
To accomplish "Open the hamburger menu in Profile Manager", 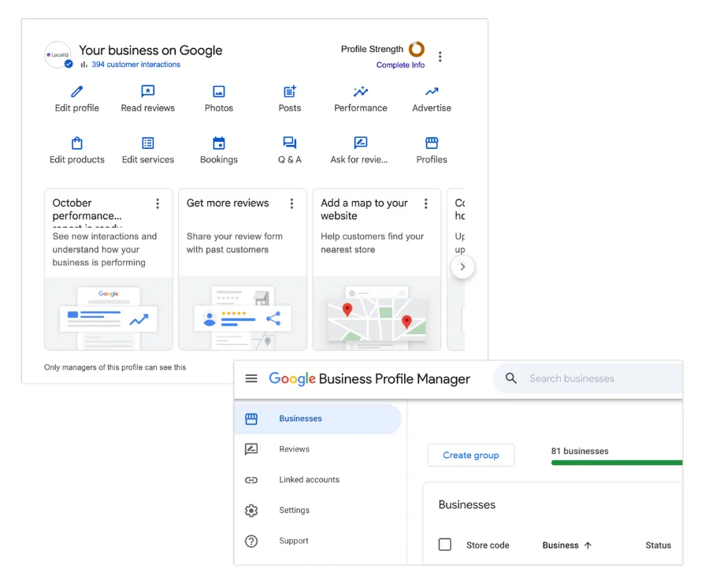I will [x=251, y=378].
